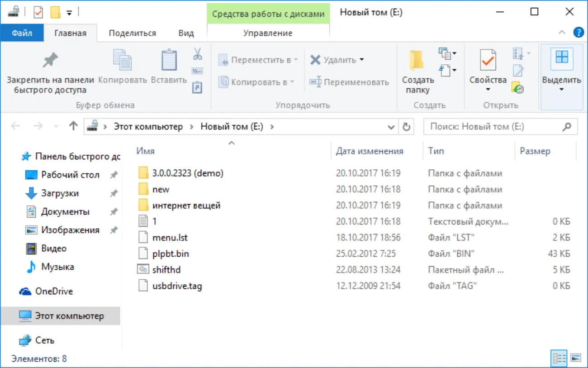
Task: Click the Pin to Quick Access pushpin icon
Action: [x=50, y=61]
